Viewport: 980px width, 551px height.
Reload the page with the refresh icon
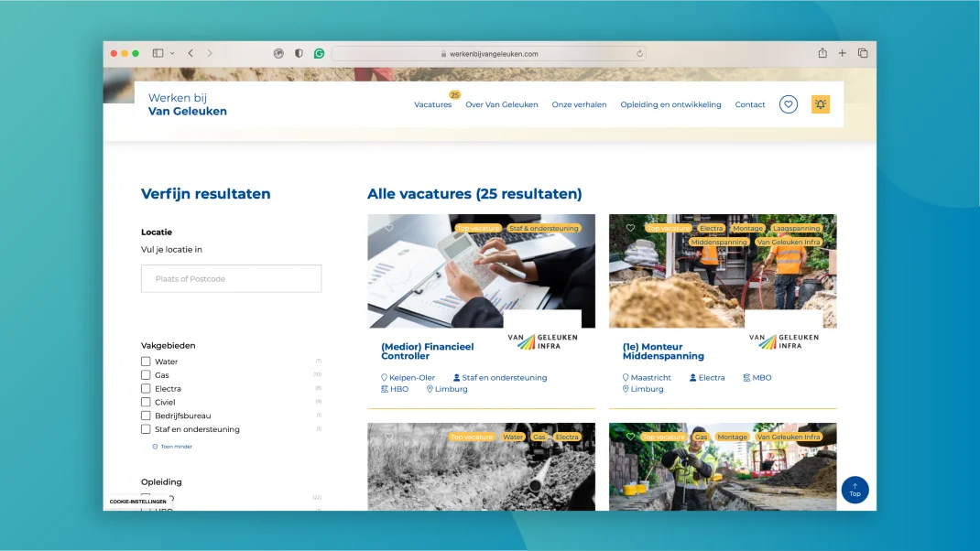(639, 54)
